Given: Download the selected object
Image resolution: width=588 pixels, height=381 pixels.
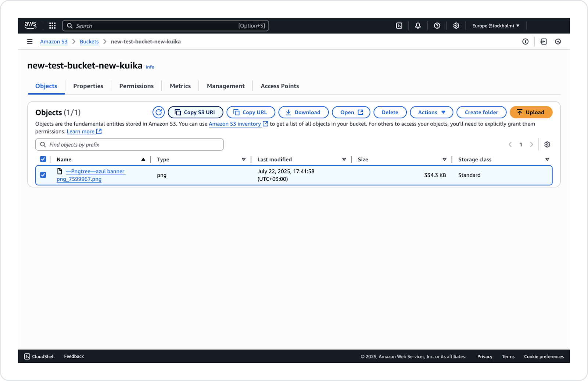Looking at the screenshot, I should (304, 112).
